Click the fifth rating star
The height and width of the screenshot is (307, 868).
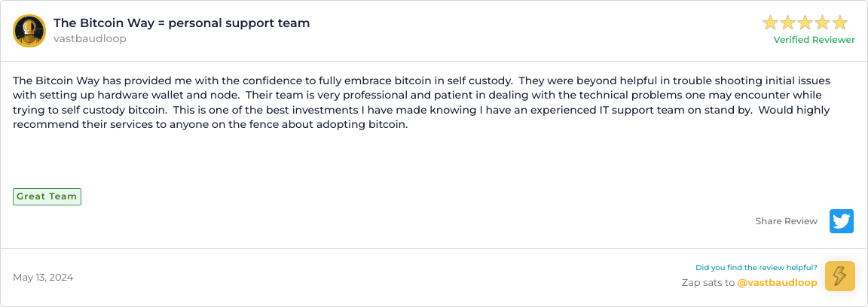pyautogui.click(x=839, y=23)
